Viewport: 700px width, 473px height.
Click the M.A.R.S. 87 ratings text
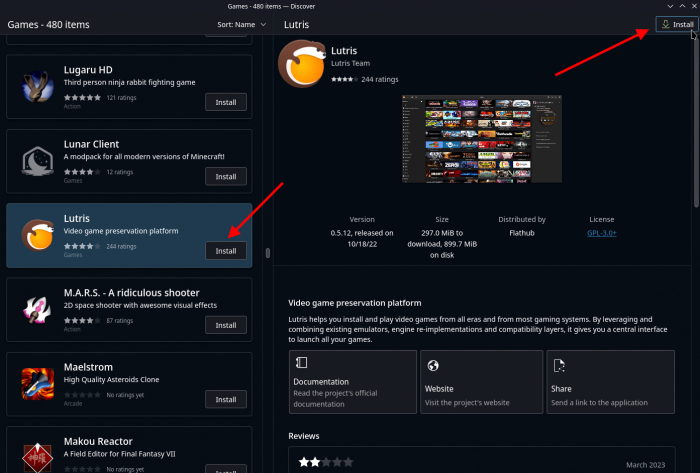pyautogui.click(x=120, y=320)
